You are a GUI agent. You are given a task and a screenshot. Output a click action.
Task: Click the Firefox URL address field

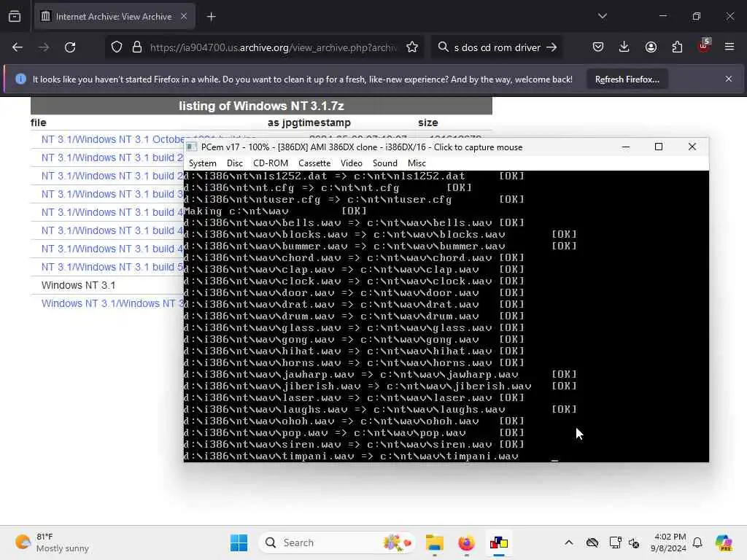click(x=273, y=47)
